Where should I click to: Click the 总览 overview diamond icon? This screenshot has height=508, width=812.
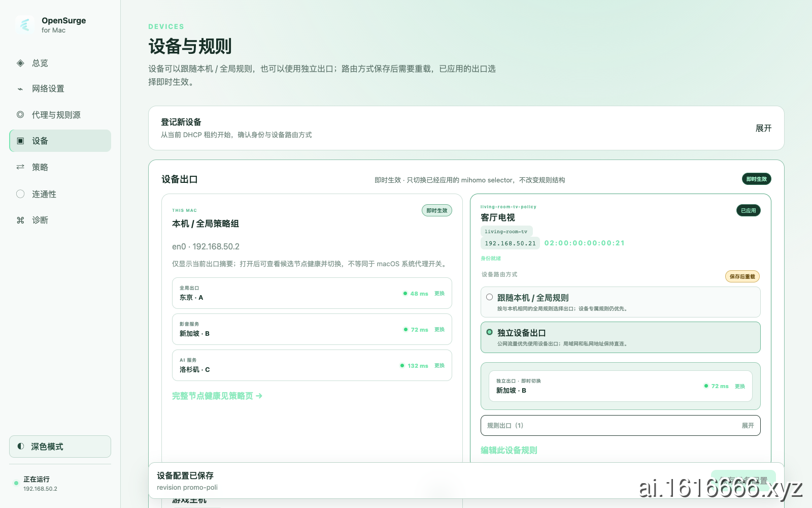pos(20,63)
